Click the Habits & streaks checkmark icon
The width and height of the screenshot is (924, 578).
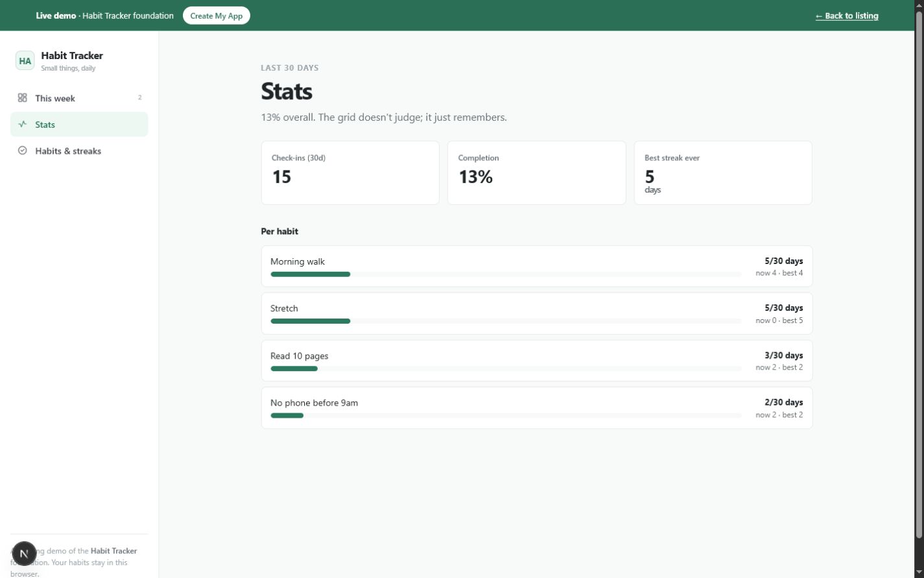click(x=23, y=151)
